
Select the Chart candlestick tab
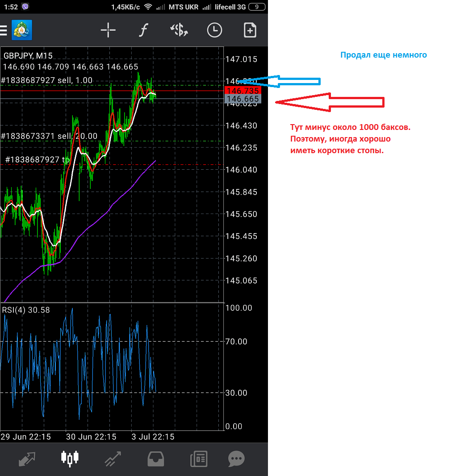(x=70, y=459)
